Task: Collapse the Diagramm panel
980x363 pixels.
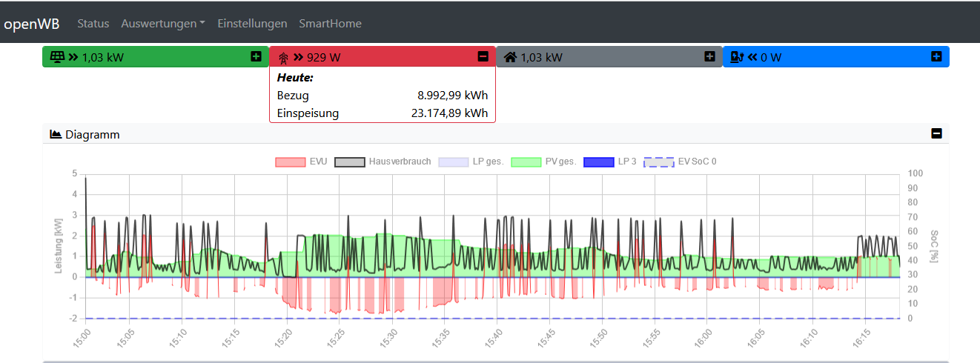Action: tap(936, 134)
